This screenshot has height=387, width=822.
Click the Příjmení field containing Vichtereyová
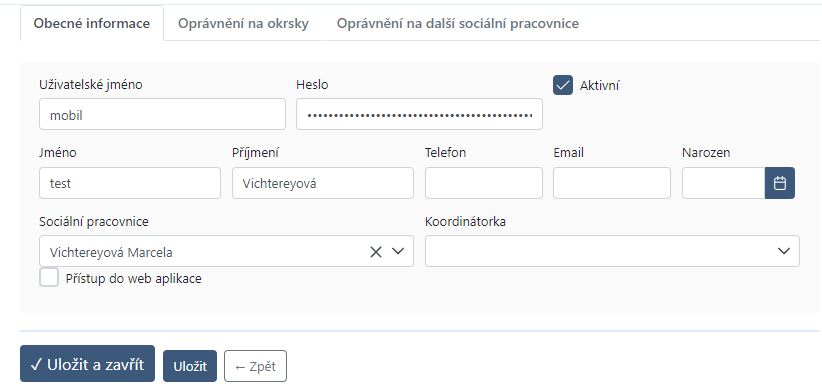(x=323, y=183)
